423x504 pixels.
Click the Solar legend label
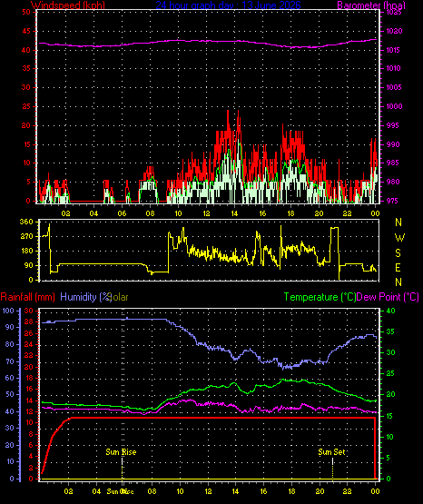(x=119, y=297)
